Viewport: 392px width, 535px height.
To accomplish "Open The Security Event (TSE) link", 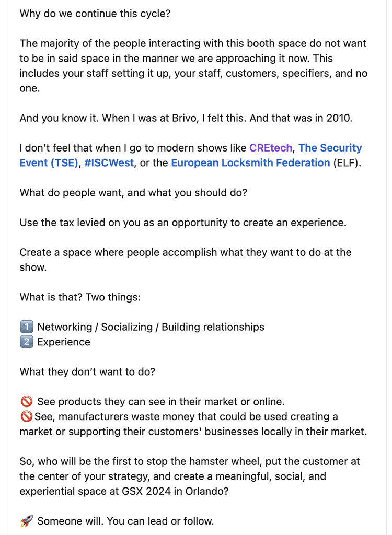I will [191, 155].
